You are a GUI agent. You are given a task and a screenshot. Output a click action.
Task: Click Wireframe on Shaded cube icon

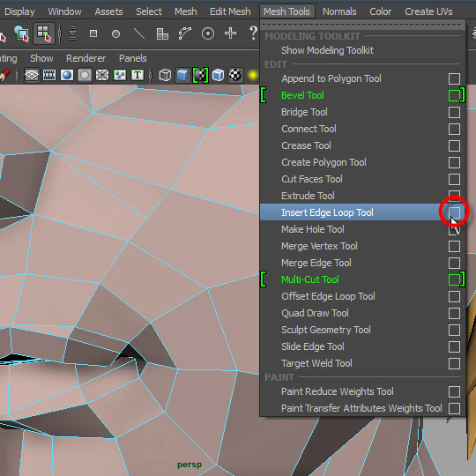(x=218, y=75)
